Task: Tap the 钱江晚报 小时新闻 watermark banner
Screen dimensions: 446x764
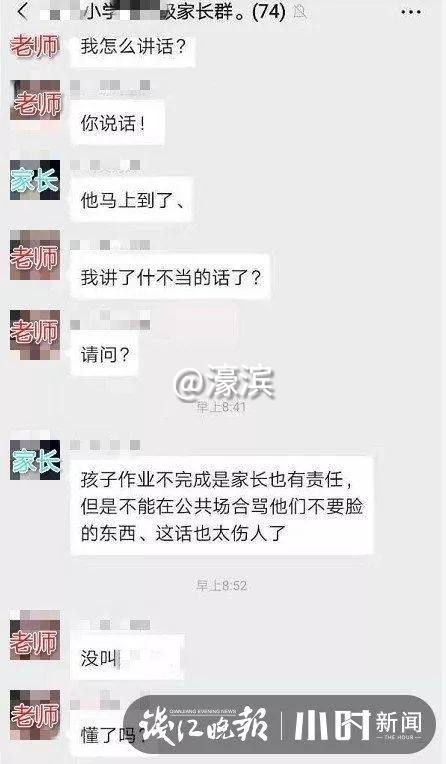Action: point(279,725)
